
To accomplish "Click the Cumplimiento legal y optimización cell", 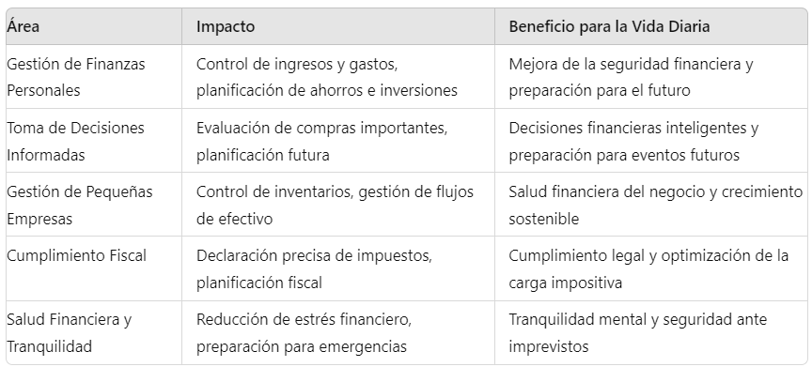I will click(651, 268).
